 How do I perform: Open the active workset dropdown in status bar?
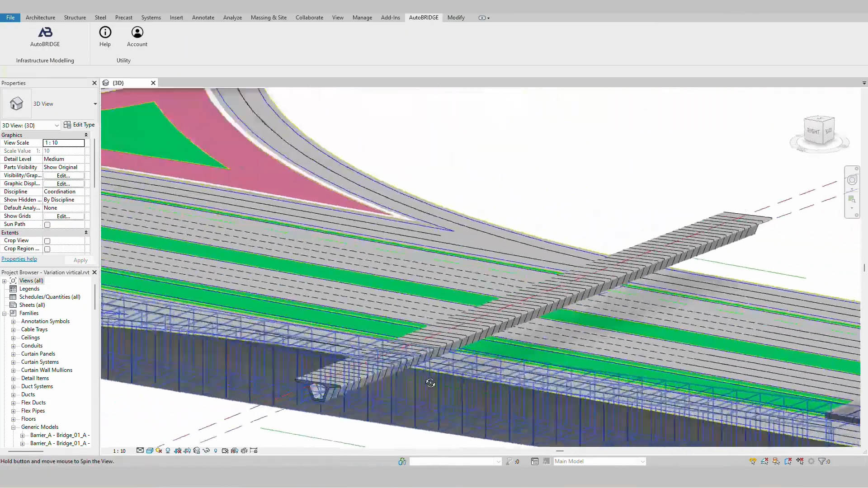498,461
